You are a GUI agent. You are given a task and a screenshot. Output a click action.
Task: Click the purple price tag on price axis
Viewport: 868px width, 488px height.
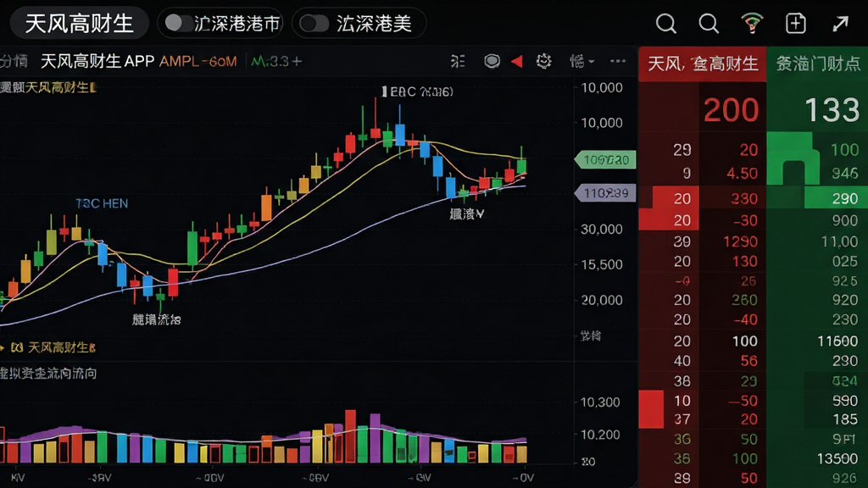605,193
